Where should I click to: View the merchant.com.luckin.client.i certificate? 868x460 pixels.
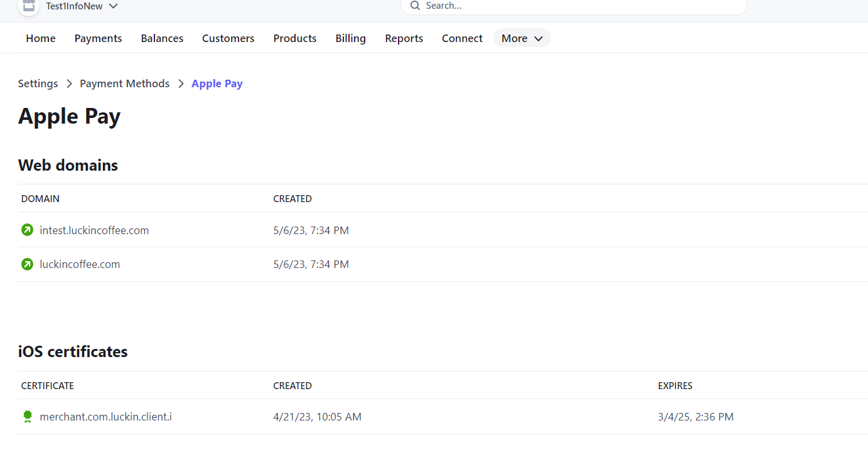pyautogui.click(x=106, y=416)
